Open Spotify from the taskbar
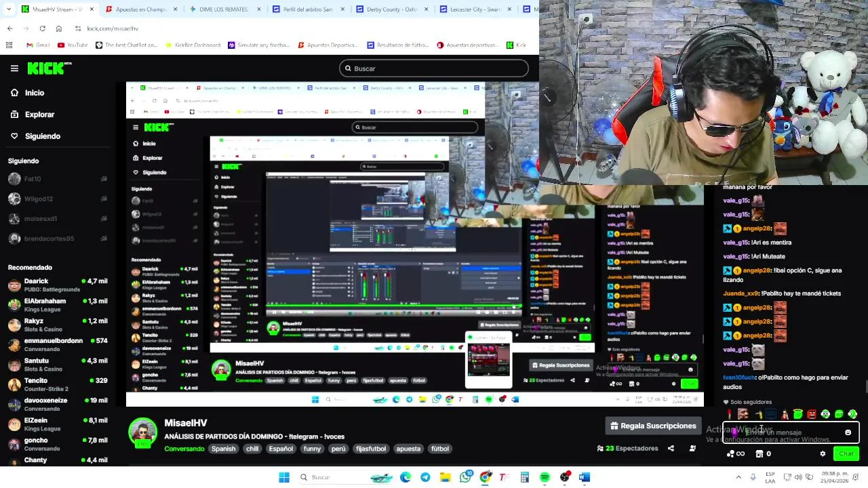The width and height of the screenshot is (868, 488). click(x=545, y=477)
